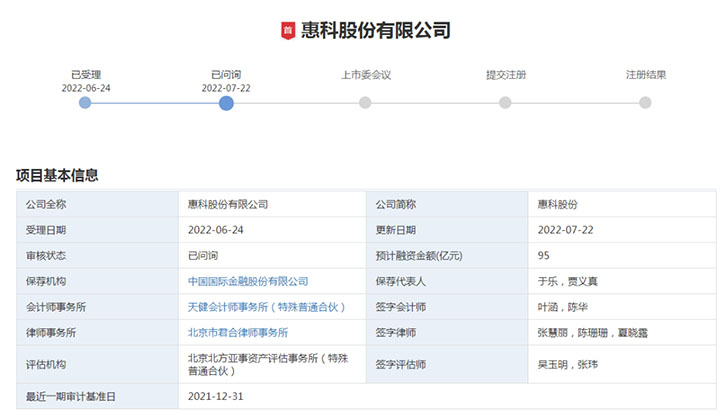This screenshot has height=418, width=725.
Task: Click the 项目基本信息 section heading
Action: 57,175
